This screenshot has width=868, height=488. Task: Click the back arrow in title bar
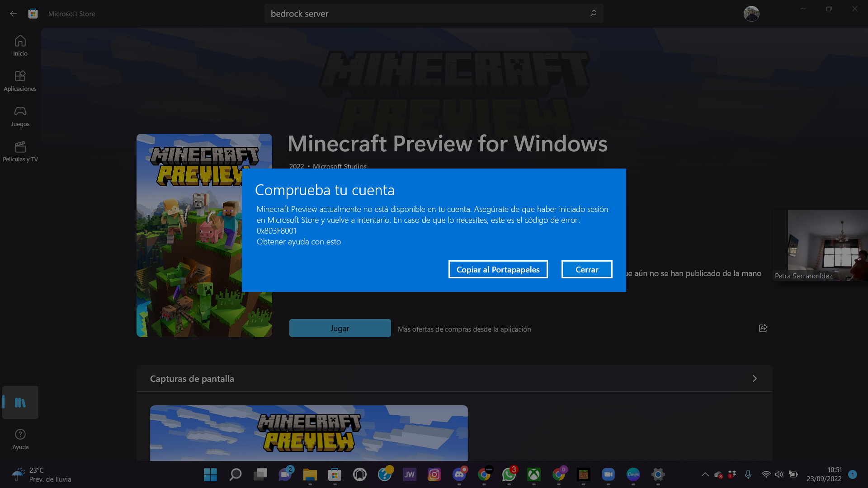click(x=13, y=14)
